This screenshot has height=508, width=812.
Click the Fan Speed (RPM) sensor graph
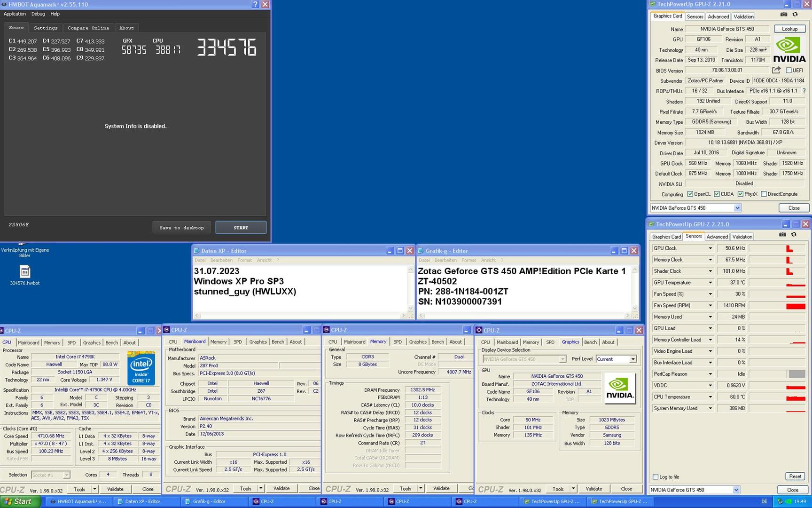point(777,305)
